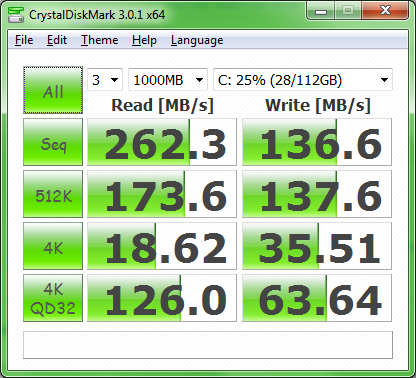The height and width of the screenshot is (378, 416).
Task: Click the Seq read result 262.3
Action: click(162, 142)
